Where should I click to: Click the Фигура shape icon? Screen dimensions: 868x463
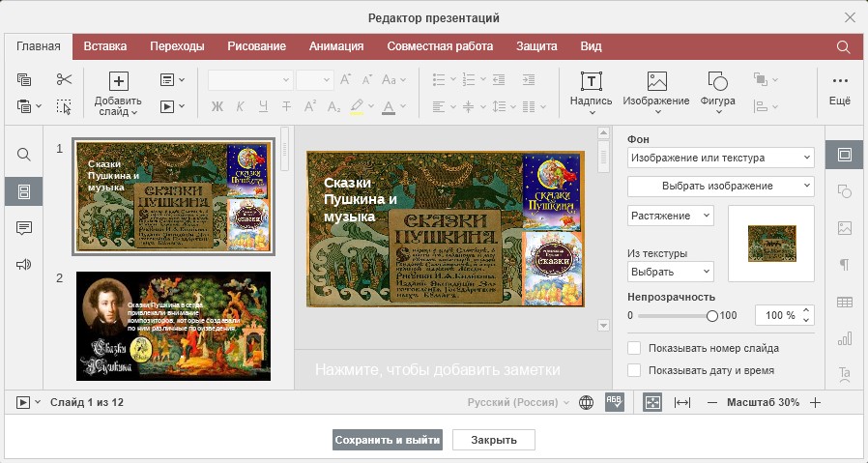pyautogui.click(x=717, y=81)
